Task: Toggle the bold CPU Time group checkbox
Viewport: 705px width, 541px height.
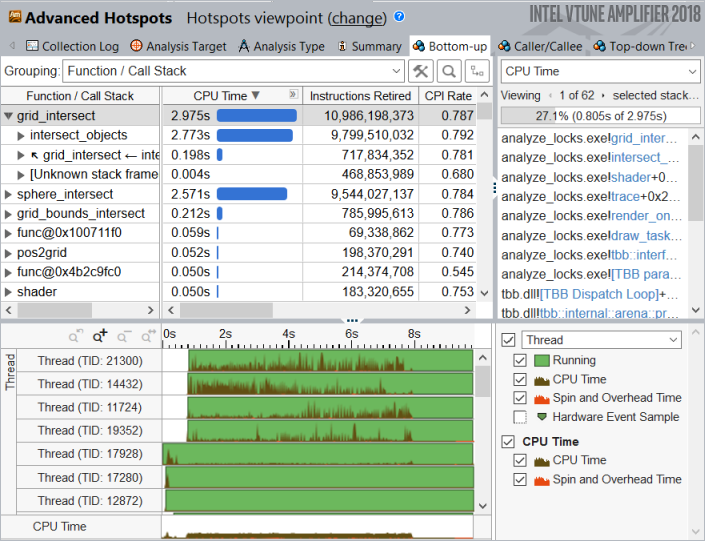Action: (x=509, y=442)
